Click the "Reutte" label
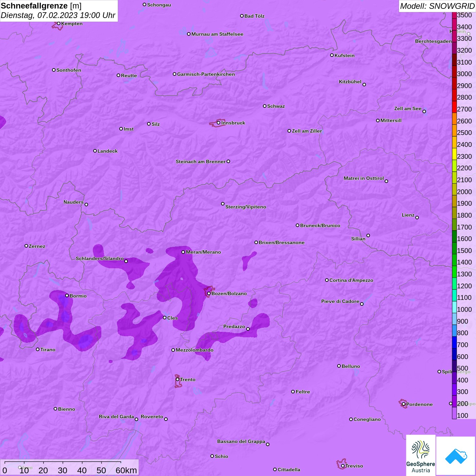The image size is (476, 476). pyautogui.click(x=129, y=75)
